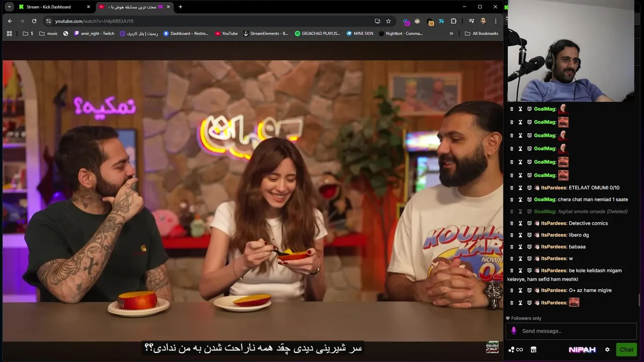Ban user on the babaaa message

[529, 247]
